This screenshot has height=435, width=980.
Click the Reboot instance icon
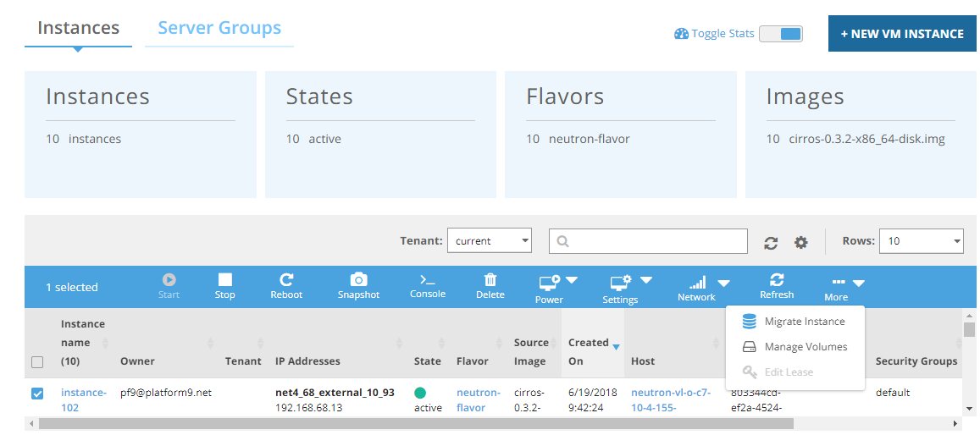[286, 280]
